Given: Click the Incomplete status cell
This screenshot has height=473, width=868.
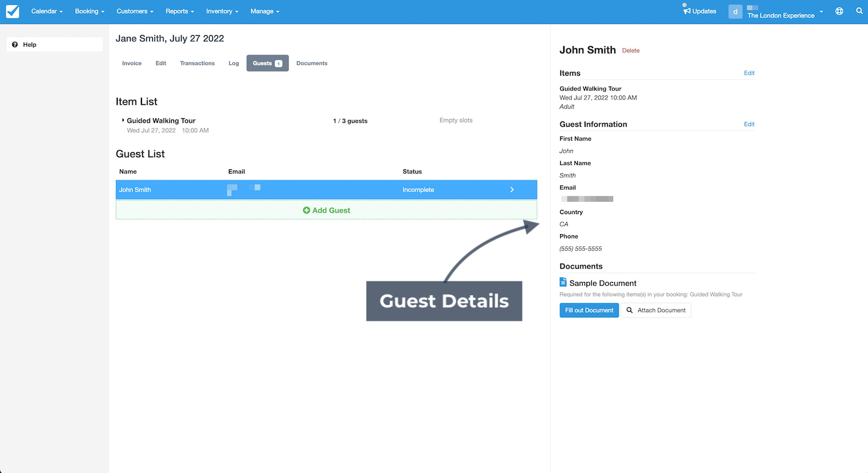Looking at the screenshot, I should click(x=418, y=190).
